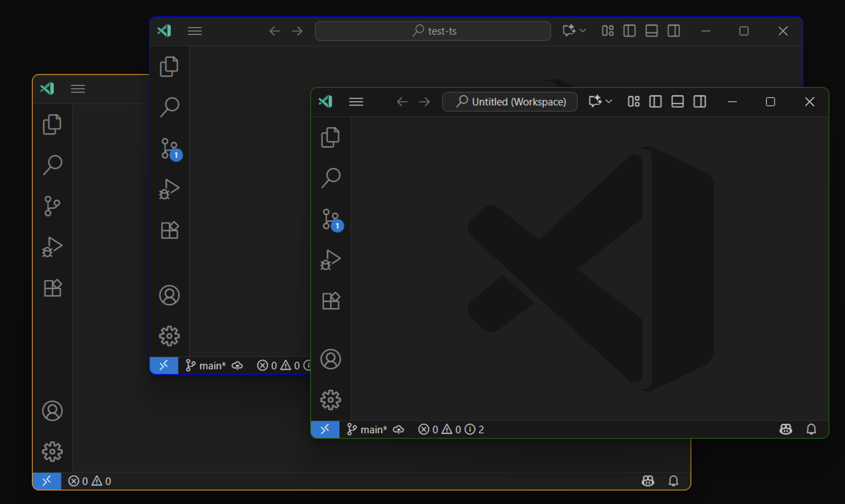Open the hamburger menu in the Untitled Workspace window

[356, 102]
